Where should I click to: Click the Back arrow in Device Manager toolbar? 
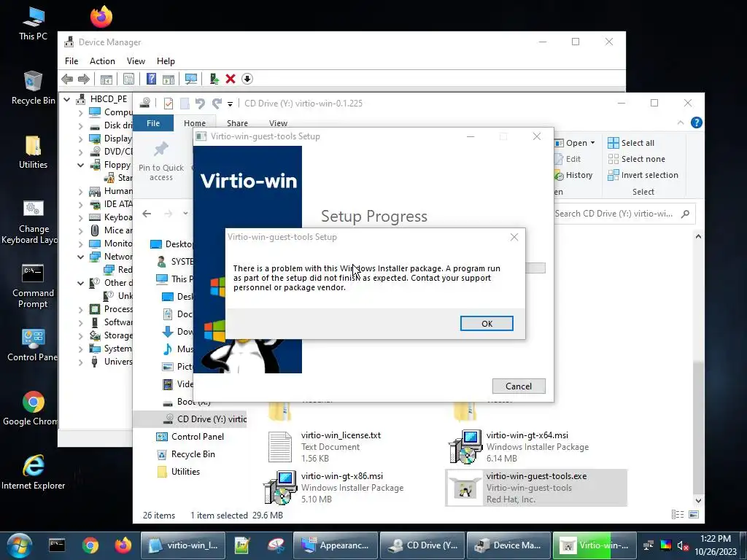point(67,79)
